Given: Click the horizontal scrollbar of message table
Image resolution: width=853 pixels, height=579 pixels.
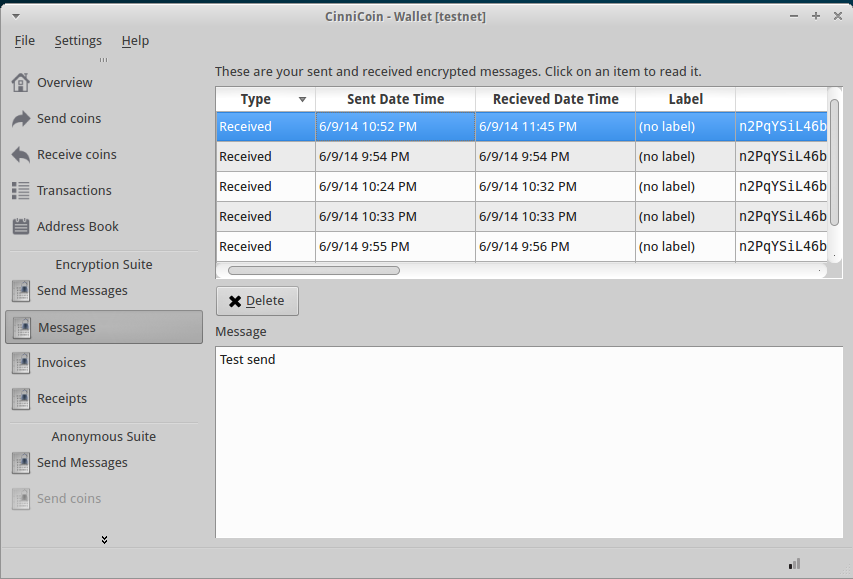Looking at the screenshot, I should pos(314,270).
